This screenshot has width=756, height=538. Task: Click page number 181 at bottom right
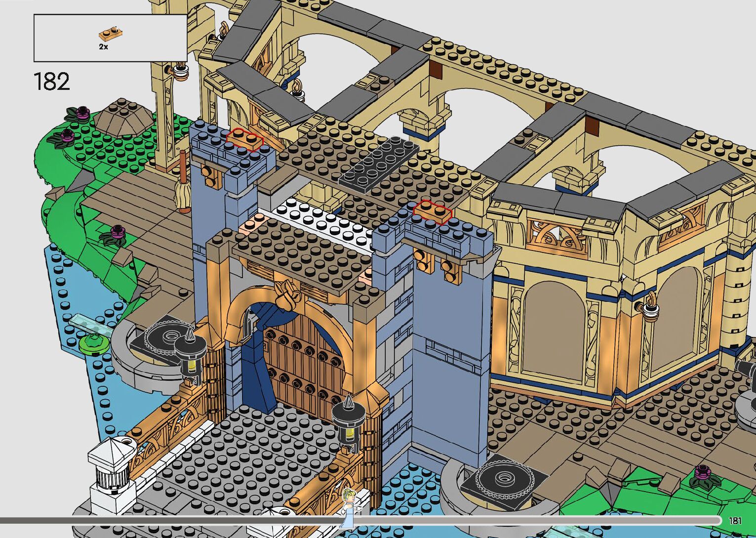pyautogui.click(x=735, y=520)
